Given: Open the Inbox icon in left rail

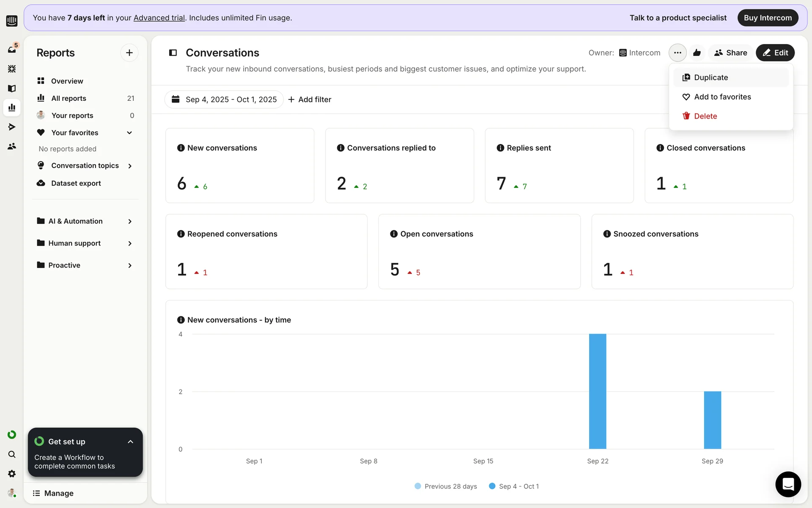Looking at the screenshot, I should click(12, 50).
